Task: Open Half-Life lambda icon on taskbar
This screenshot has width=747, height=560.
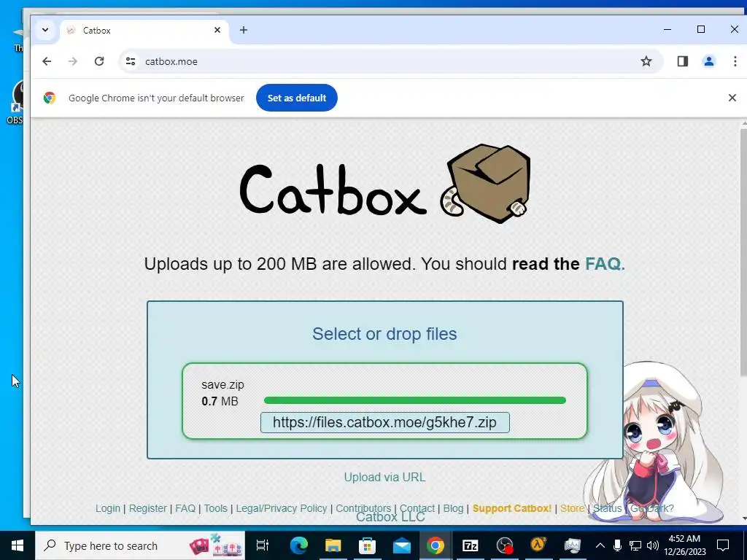Action: click(x=538, y=545)
